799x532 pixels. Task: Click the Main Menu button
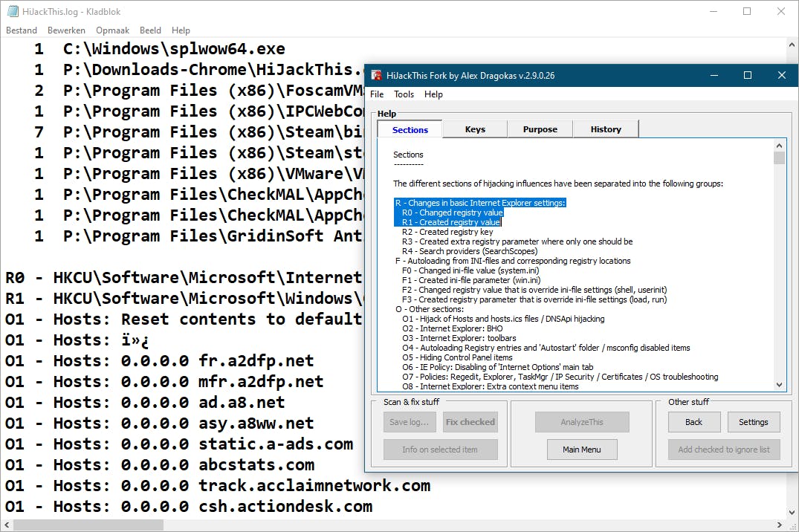(582, 450)
